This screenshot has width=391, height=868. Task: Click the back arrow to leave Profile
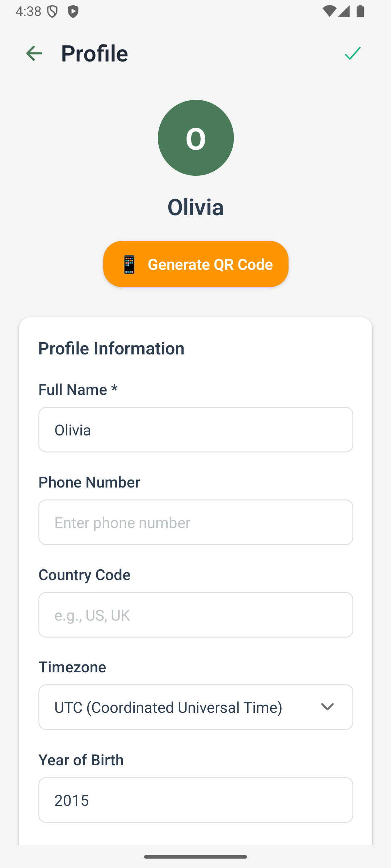point(34,53)
